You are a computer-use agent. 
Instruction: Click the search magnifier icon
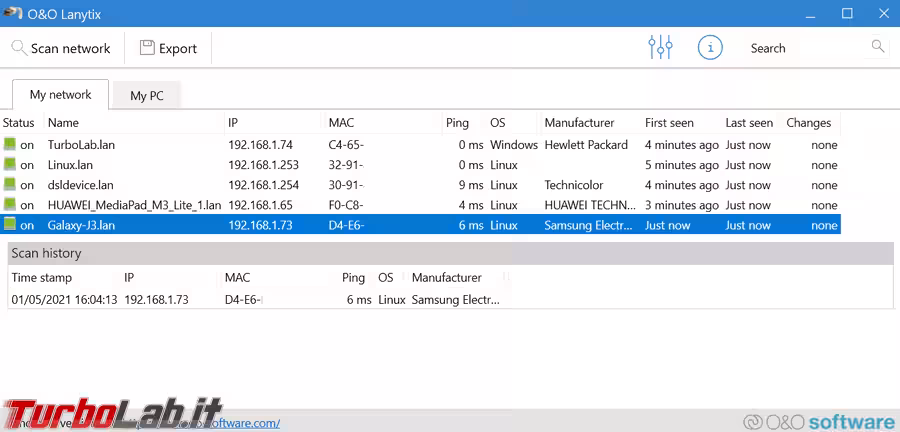tap(878, 47)
